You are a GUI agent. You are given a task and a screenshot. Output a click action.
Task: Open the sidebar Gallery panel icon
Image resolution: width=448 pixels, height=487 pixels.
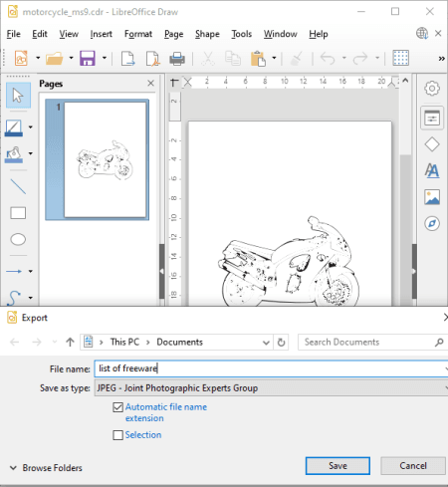(x=432, y=197)
